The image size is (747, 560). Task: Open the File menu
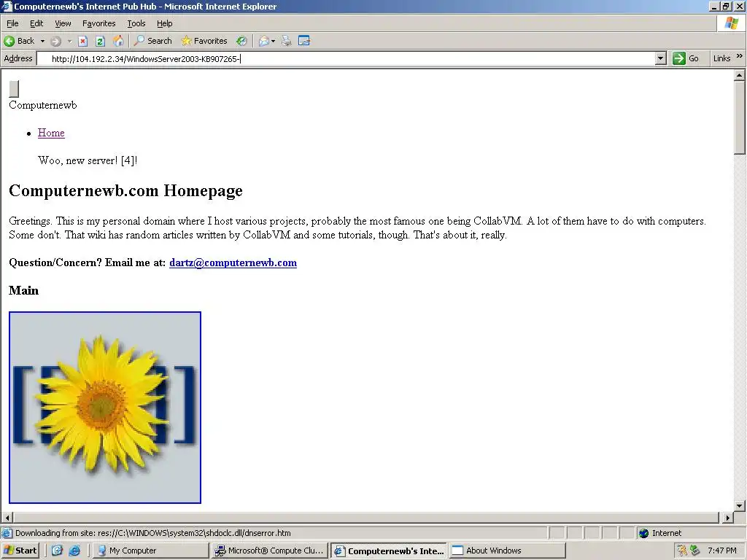[12, 23]
